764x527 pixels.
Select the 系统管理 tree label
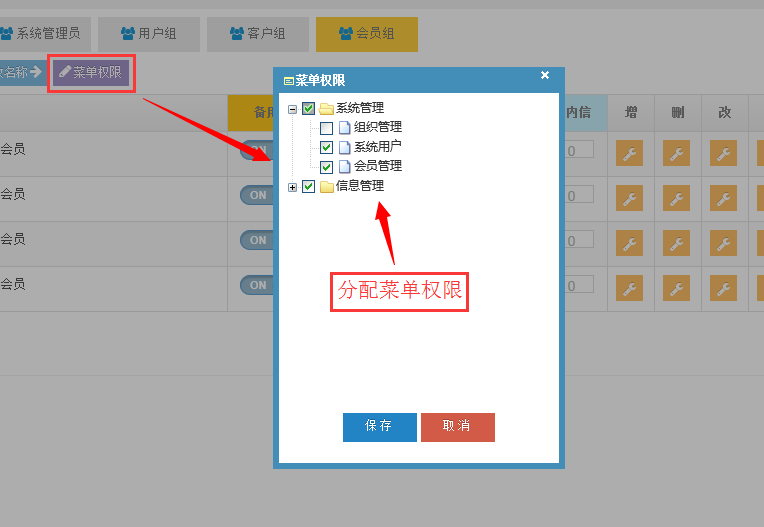360,108
